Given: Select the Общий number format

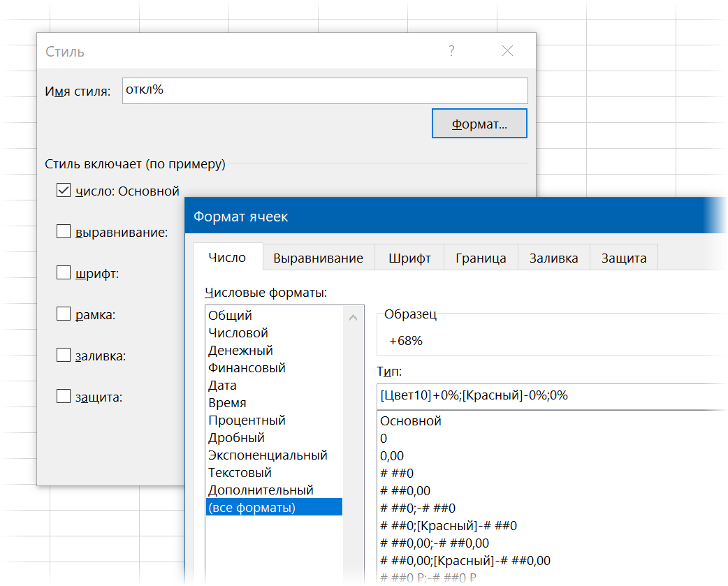Looking at the screenshot, I should [274, 316].
